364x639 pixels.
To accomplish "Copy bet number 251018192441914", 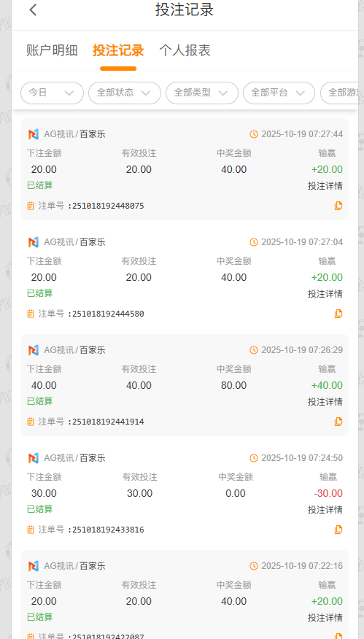I will (338, 422).
